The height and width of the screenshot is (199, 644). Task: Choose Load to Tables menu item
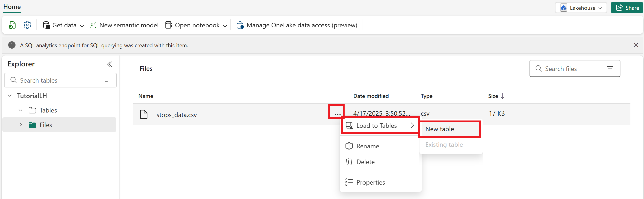pyautogui.click(x=380, y=126)
